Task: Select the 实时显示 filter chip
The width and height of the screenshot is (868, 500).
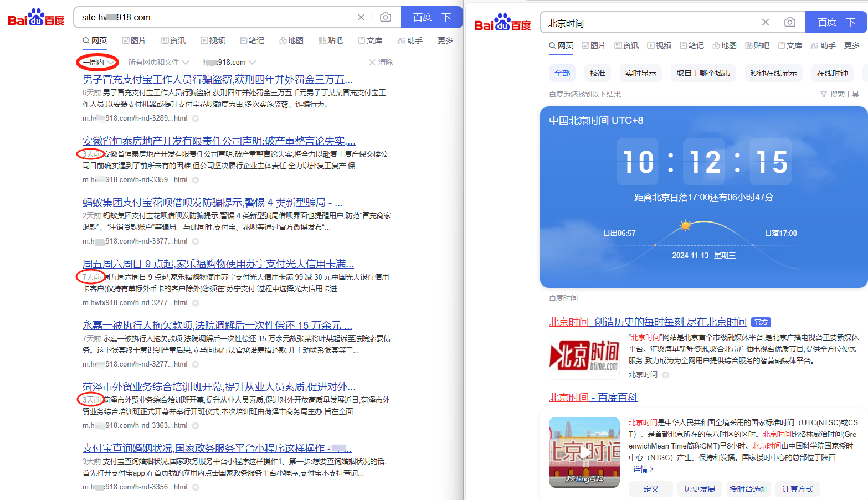Action: tap(641, 73)
